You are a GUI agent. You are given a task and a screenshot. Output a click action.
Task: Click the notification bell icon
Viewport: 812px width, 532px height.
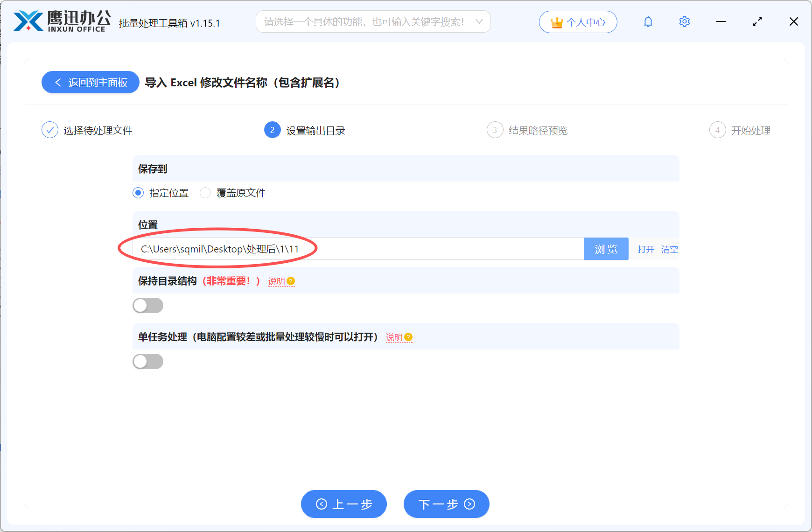coord(648,21)
